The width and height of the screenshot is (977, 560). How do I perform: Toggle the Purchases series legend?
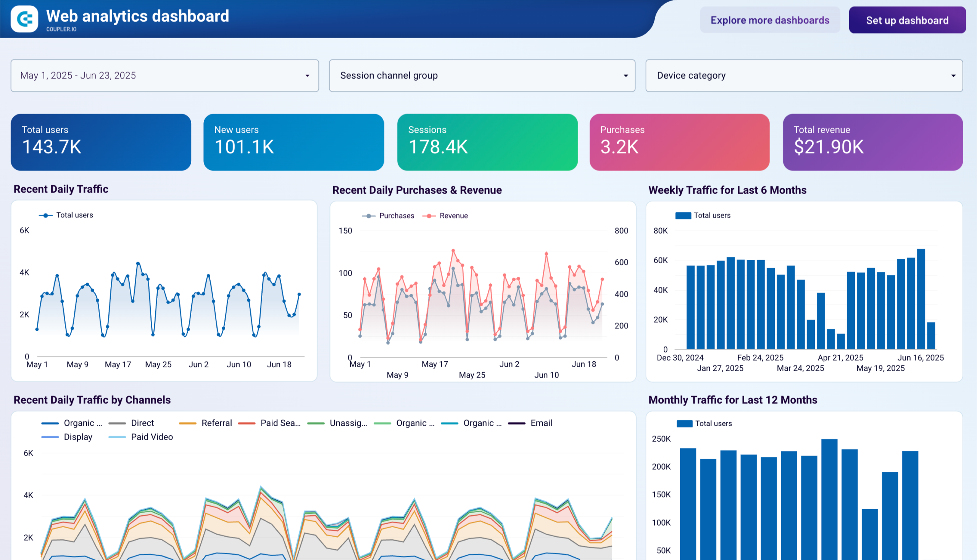388,216
